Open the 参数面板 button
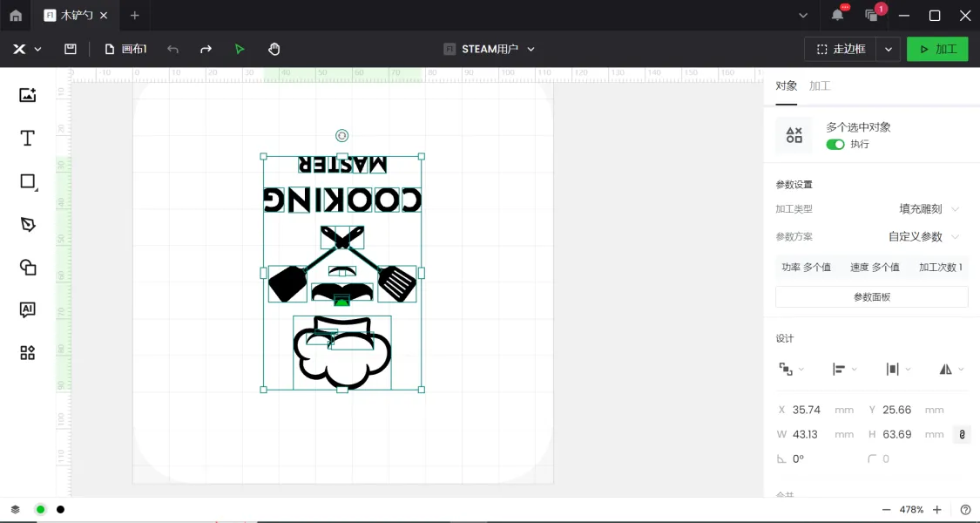The height and width of the screenshot is (523, 980). click(x=872, y=297)
